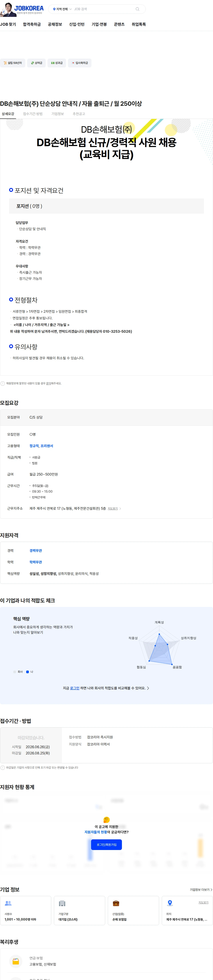Click the C/S 상담 field text

[36, 417]
